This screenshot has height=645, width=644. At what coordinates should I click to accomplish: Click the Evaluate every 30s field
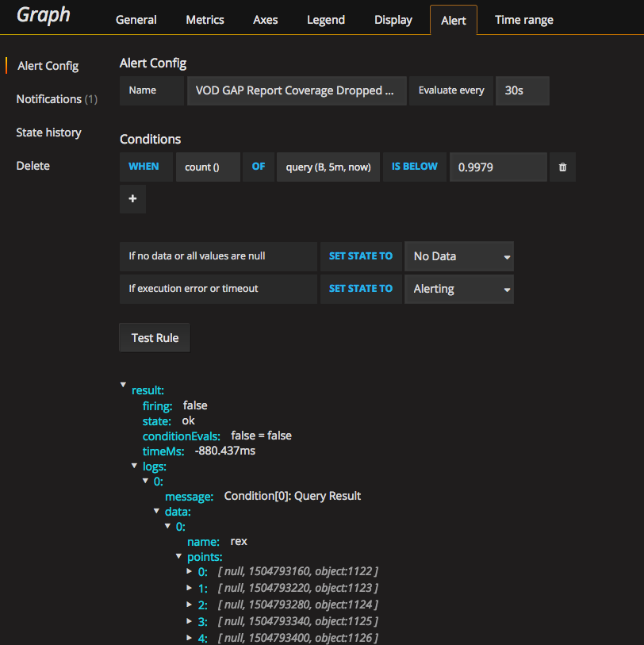click(522, 90)
